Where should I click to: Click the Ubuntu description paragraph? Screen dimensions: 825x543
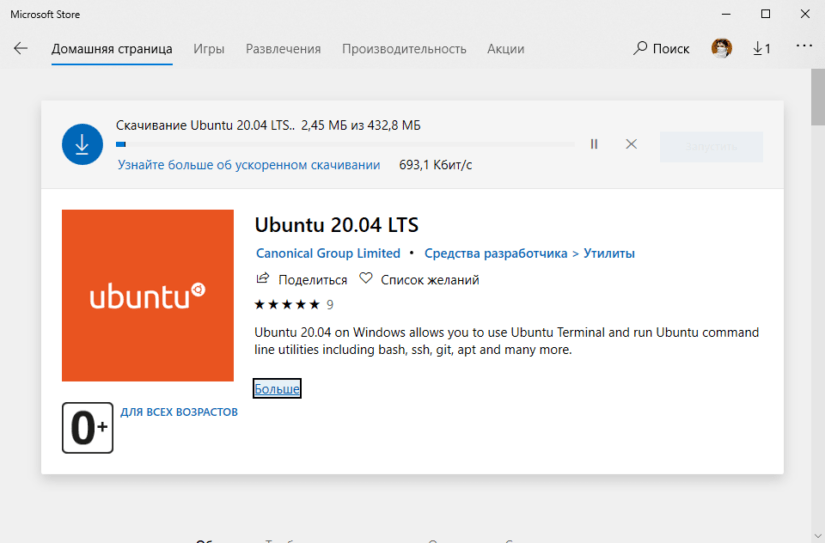click(507, 341)
